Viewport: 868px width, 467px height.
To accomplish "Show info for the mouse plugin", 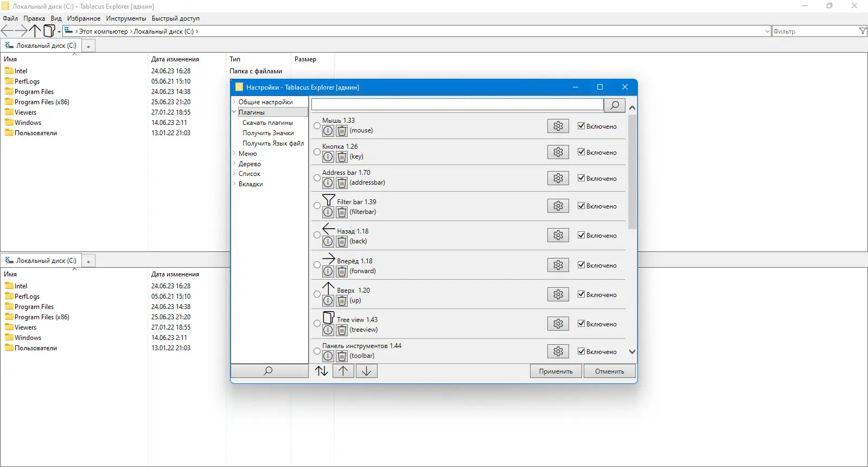I will pos(328,131).
